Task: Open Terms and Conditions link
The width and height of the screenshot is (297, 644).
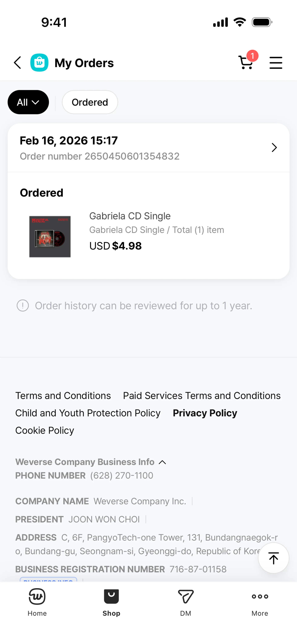Action: tap(63, 396)
